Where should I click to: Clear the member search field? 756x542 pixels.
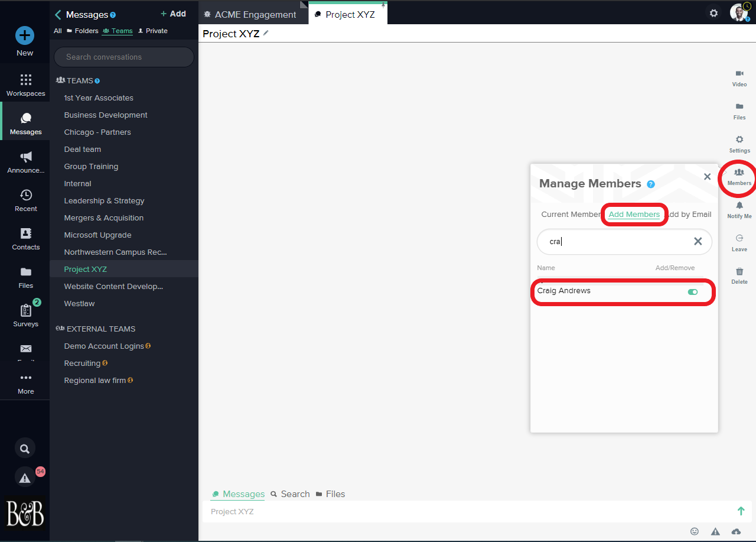(698, 241)
